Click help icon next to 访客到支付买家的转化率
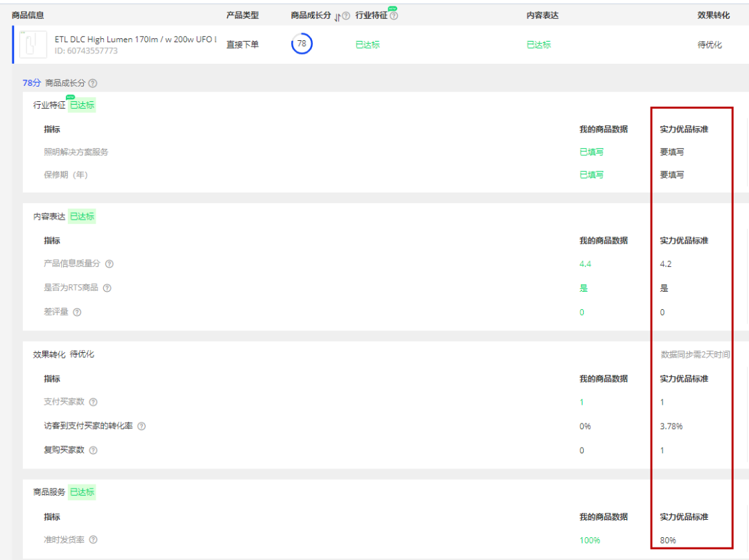 tap(141, 426)
